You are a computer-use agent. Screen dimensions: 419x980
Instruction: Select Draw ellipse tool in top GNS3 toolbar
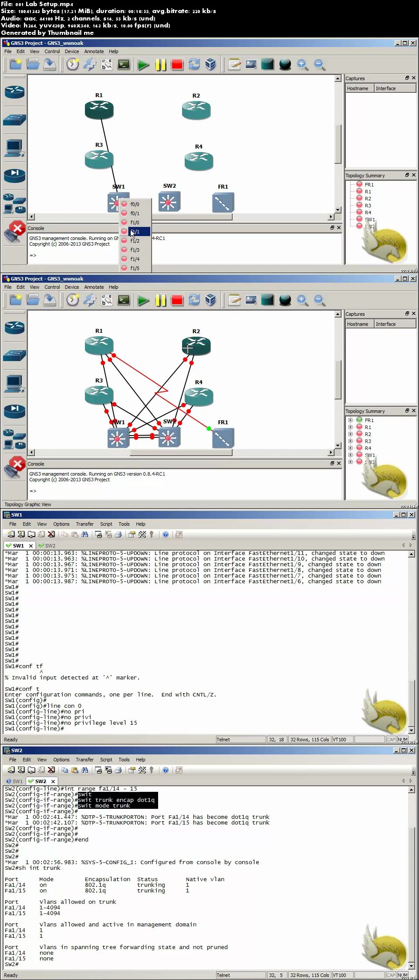pos(285,65)
